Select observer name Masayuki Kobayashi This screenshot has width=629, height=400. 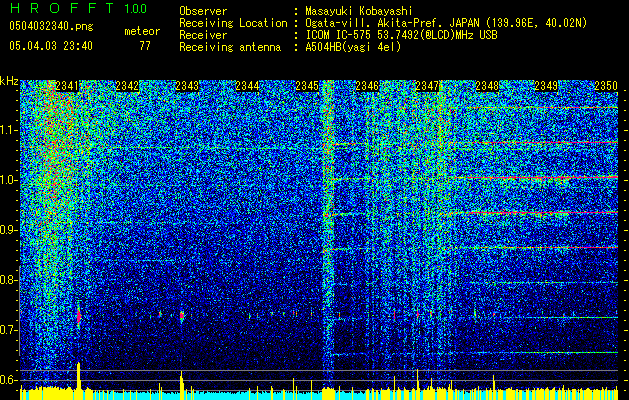[x=359, y=11]
